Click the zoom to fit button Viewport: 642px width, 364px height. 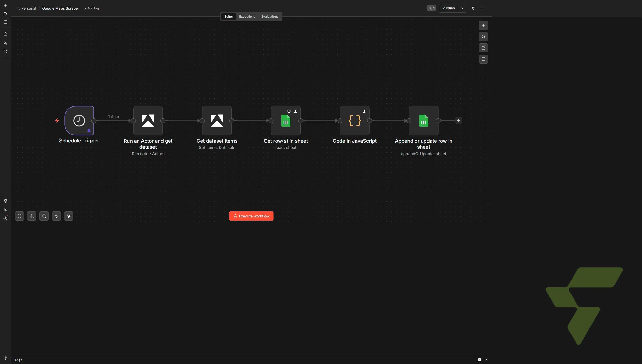(x=19, y=216)
